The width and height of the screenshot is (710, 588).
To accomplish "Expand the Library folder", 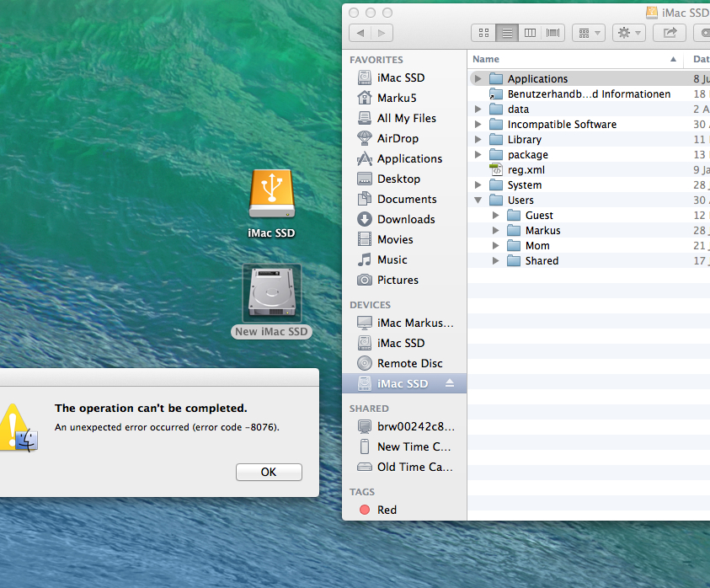I will pyautogui.click(x=478, y=140).
